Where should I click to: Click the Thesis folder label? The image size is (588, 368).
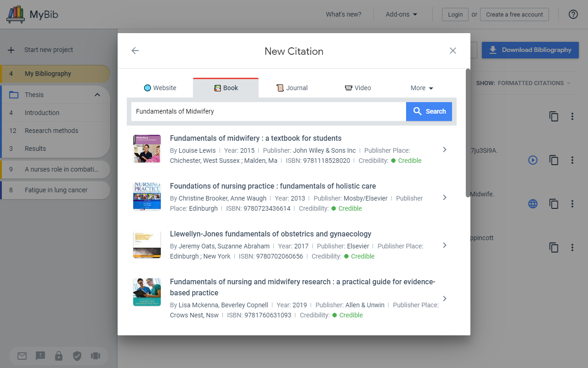[34, 95]
